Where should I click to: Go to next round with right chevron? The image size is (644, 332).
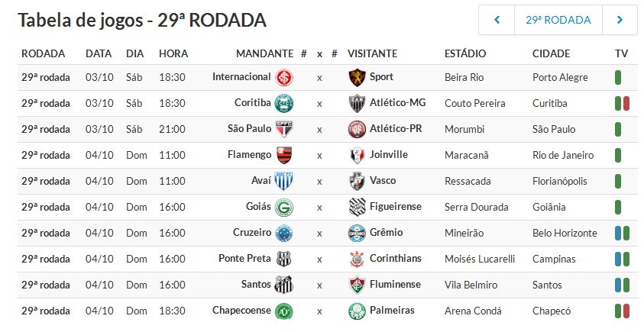[x=620, y=20]
